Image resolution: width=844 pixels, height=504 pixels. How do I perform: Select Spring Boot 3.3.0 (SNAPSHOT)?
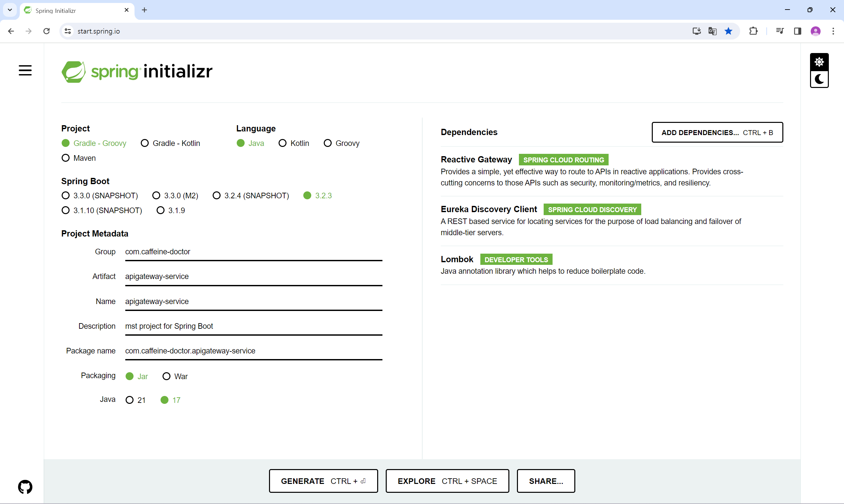click(100, 196)
